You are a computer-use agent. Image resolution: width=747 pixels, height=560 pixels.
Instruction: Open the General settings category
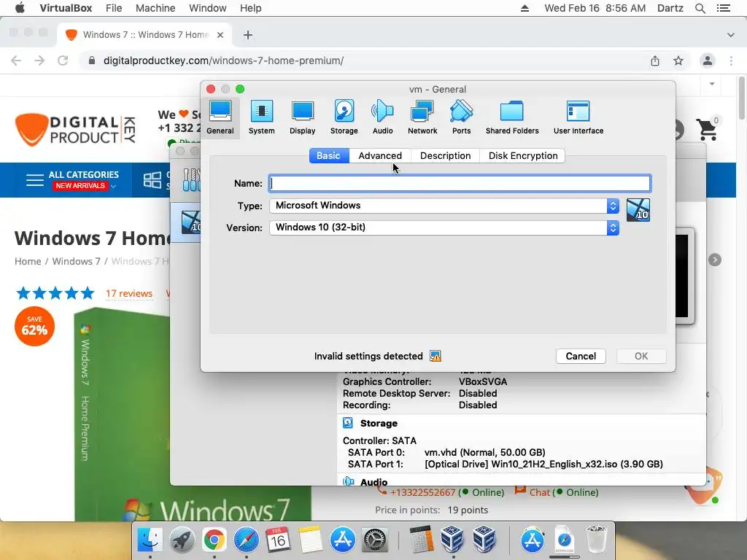click(220, 117)
